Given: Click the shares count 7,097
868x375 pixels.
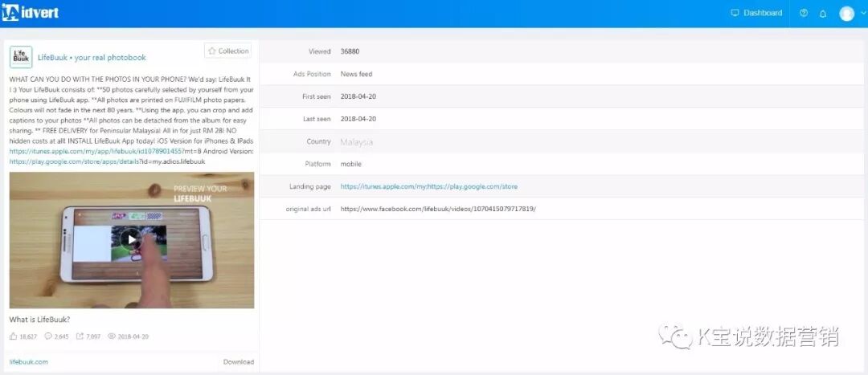Looking at the screenshot, I should click(88, 336).
